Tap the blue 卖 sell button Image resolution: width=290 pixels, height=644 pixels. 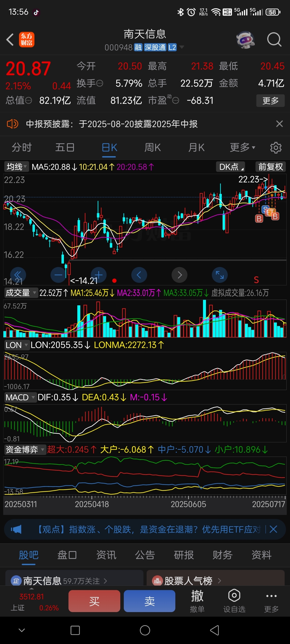(150, 601)
